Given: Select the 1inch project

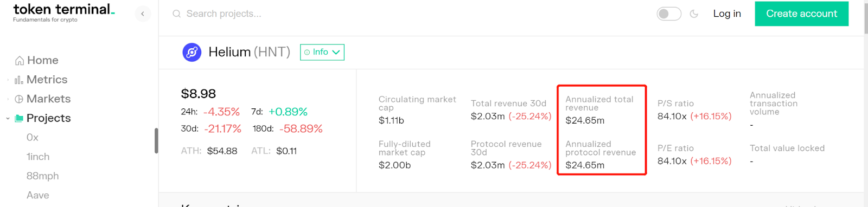Looking at the screenshot, I should click(x=38, y=157).
